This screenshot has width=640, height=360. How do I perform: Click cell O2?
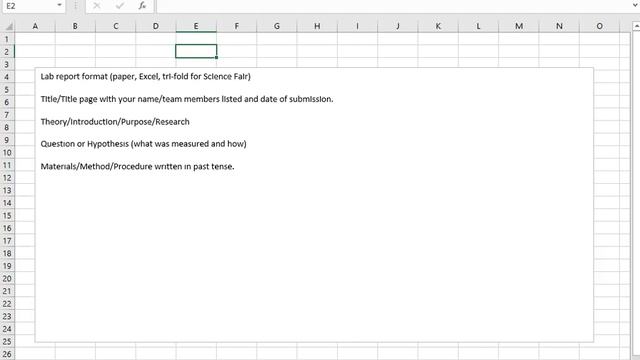(599, 51)
